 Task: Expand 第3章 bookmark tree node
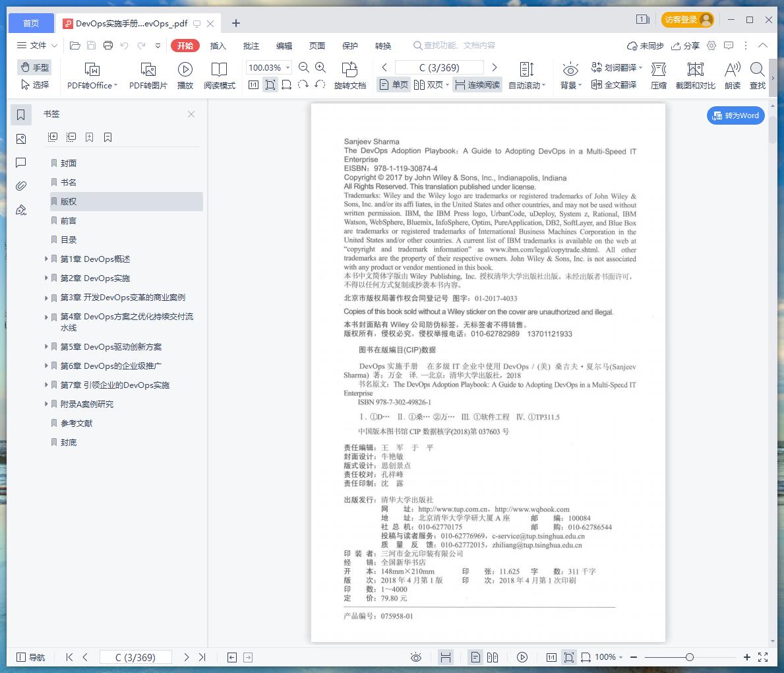coord(47,298)
